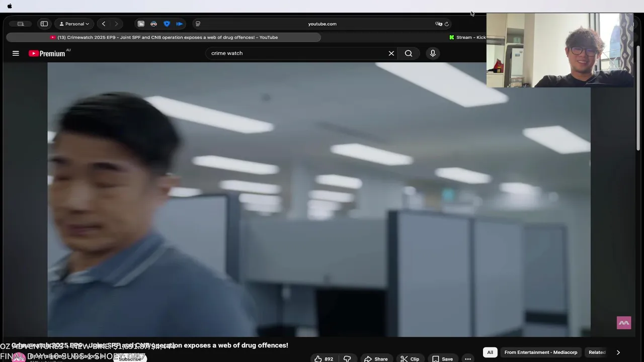The height and width of the screenshot is (362, 644).
Task: Click the magnifier search button
Action: 409,53
